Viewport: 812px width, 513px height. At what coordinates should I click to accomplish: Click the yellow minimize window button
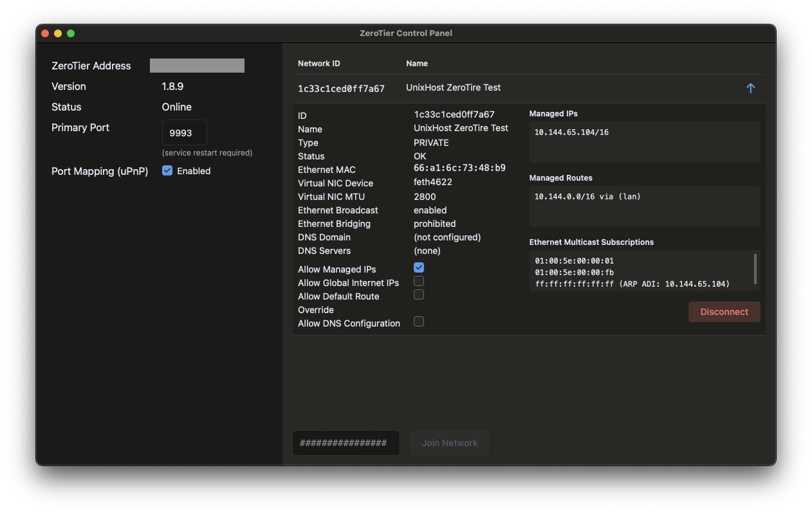point(58,33)
